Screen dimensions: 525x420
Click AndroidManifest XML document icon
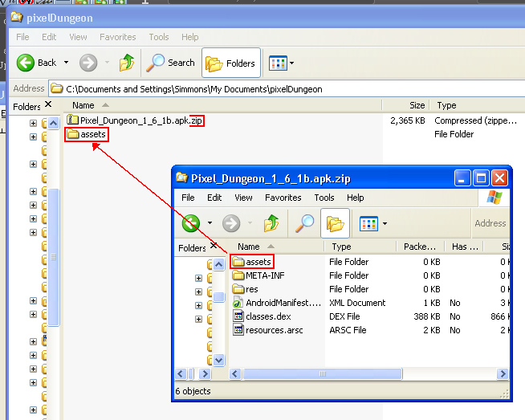click(238, 303)
